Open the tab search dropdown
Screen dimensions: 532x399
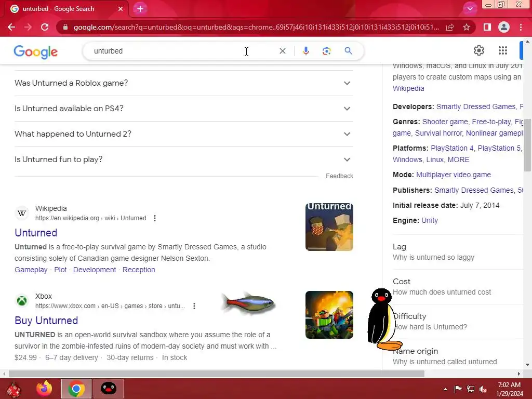coord(470,9)
